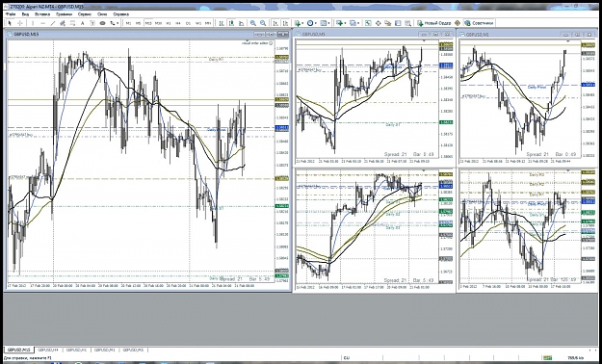This screenshot has width=602, height=364.
Task: Click the GBPUSD,M1 chart window title
Action: [477, 34]
